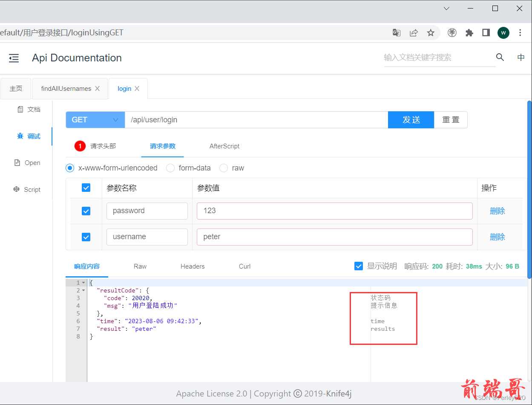The image size is (532, 405).
Task: Toggle the 显示说明 checkbox
Action: [x=359, y=266]
